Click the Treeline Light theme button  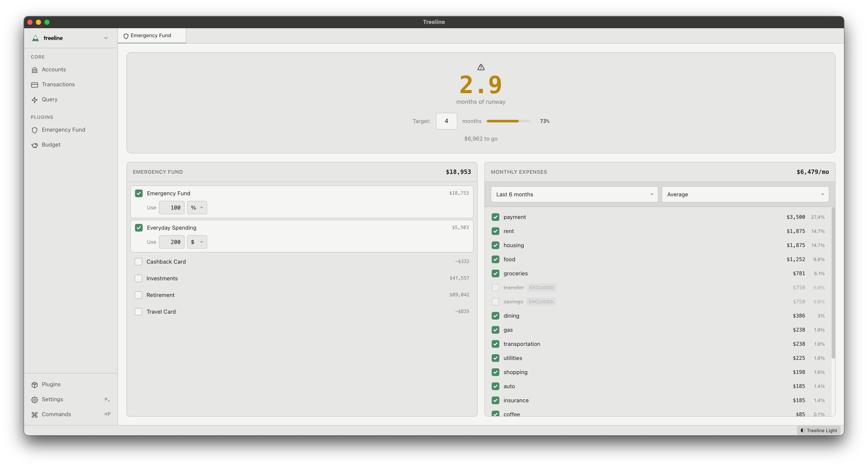pos(818,430)
